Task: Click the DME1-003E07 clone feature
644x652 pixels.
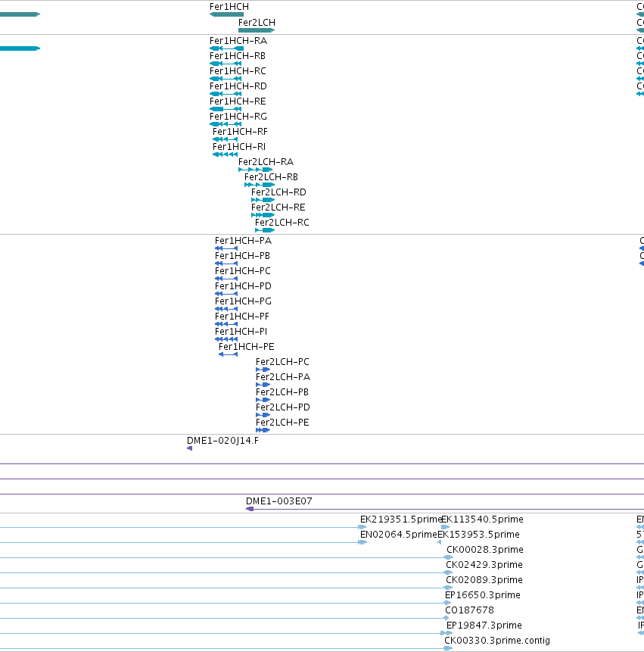Action: (x=445, y=510)
